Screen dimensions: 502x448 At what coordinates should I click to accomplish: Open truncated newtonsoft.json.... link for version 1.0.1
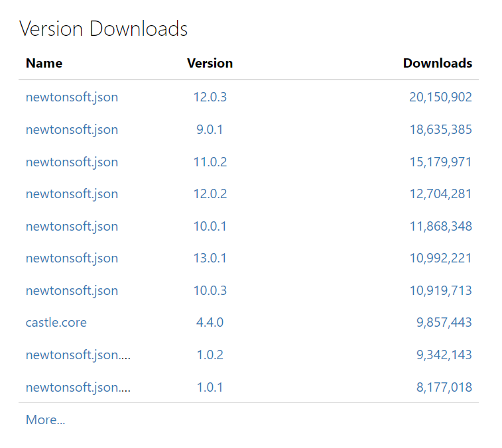(x=78, y=387)
